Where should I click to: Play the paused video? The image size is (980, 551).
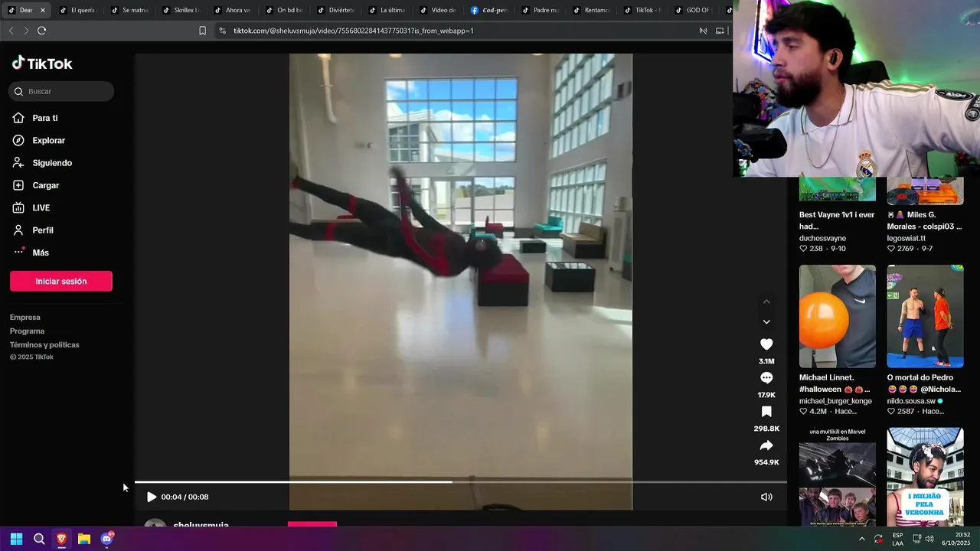(x=152, y=497)
